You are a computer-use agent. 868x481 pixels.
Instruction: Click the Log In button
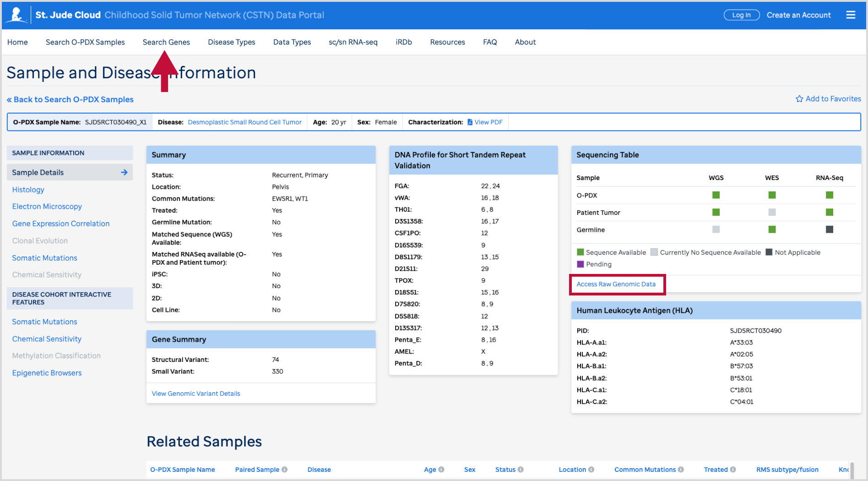point(741,15)
